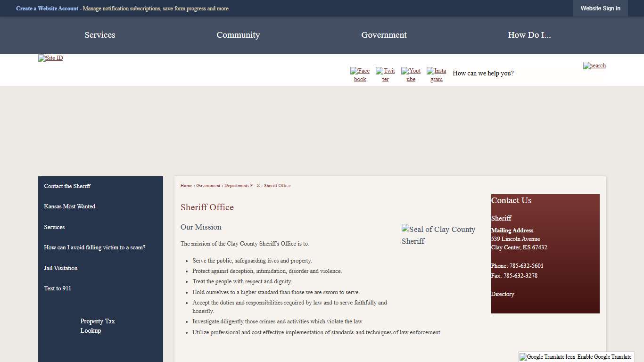Click the Website Sign In button

click(x=600, y=8)
